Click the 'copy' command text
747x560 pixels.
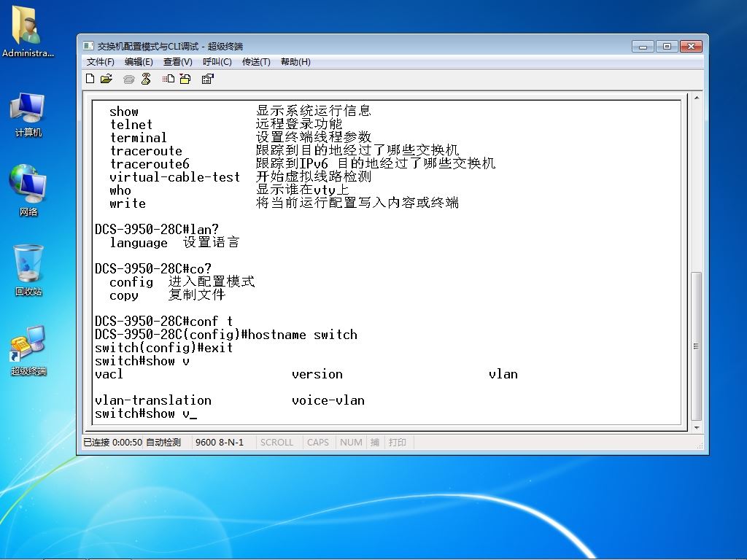point(124,295)
